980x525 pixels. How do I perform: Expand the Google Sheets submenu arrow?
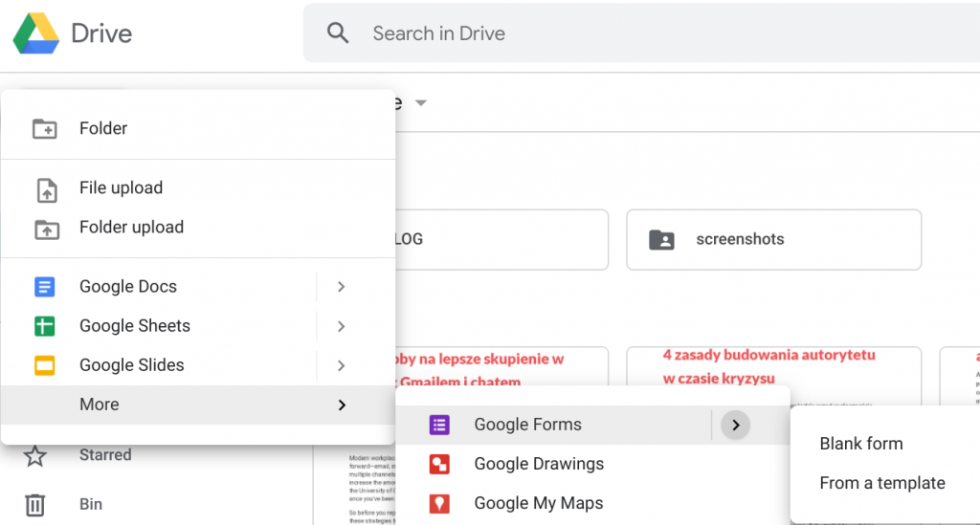(x=342, y=326)
